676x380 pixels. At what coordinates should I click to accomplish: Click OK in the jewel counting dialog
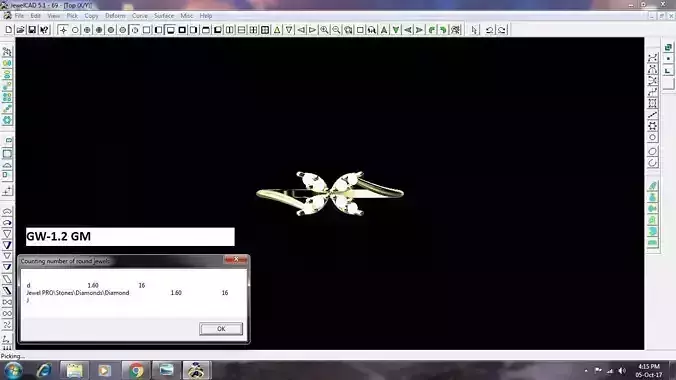(221, 329)
